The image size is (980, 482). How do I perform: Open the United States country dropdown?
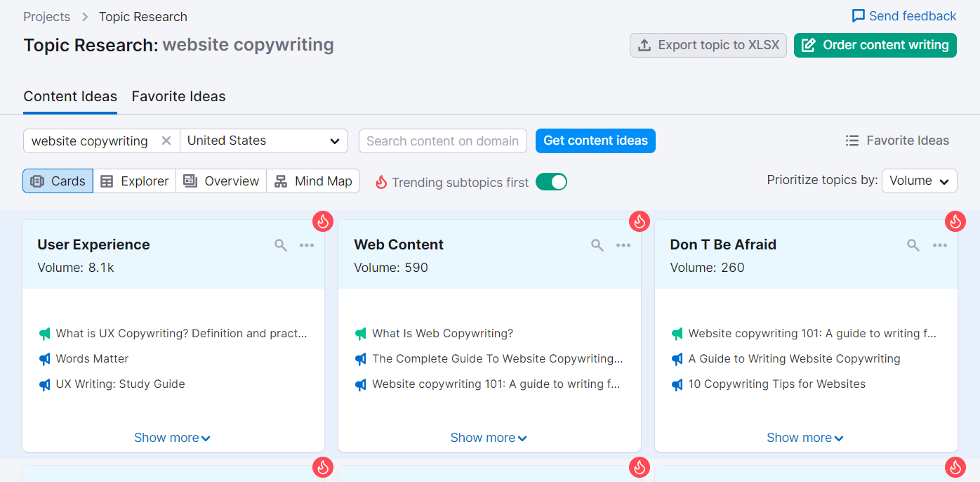264,141
